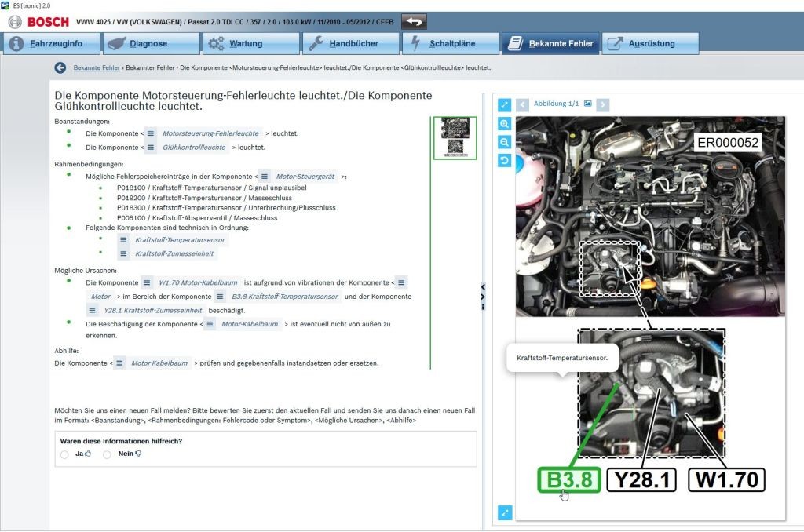Go to next Abbildung
The height and width of the screenshot is (532, 804).
click(x=603, y=104)
